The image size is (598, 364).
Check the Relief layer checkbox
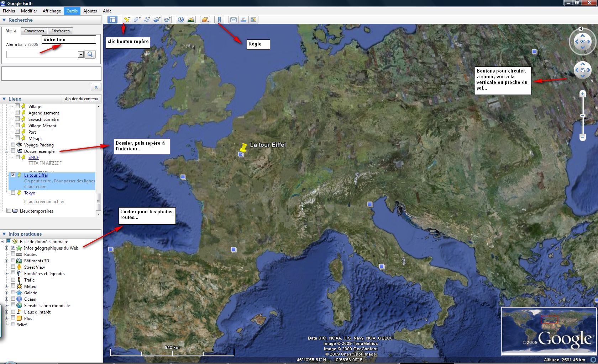click(13, 324)
